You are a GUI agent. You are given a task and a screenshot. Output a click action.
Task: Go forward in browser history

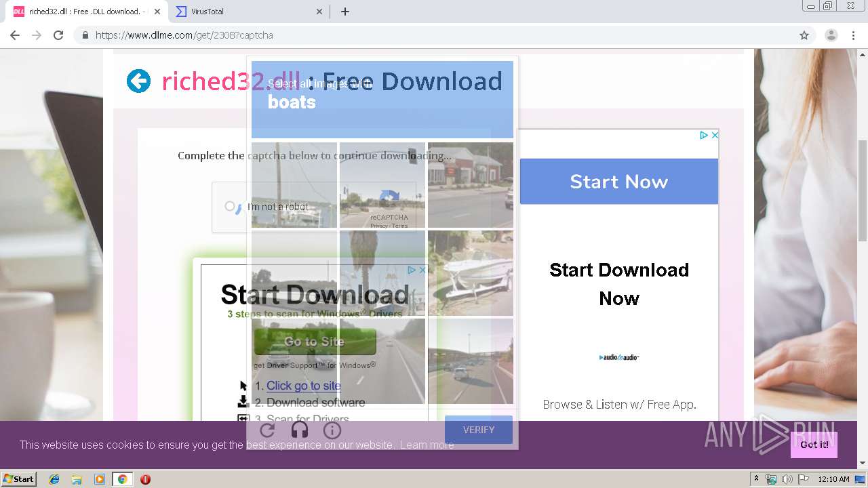click(x=37, y=35)
